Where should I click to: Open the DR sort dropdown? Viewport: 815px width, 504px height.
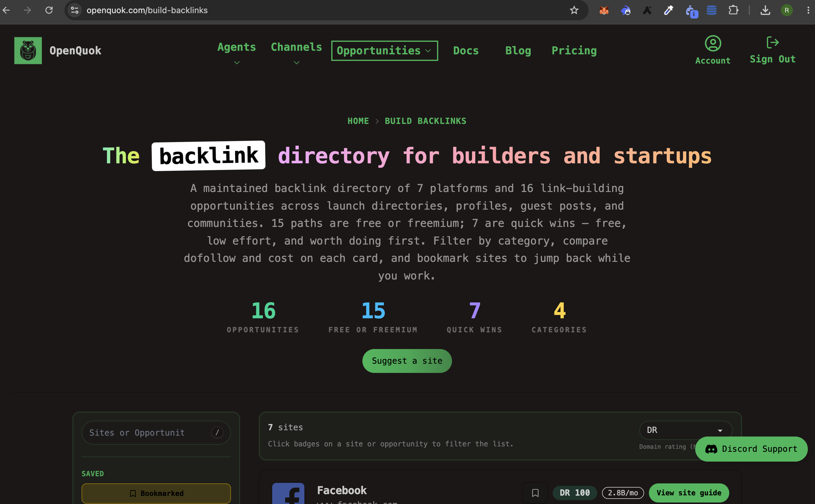686,430
